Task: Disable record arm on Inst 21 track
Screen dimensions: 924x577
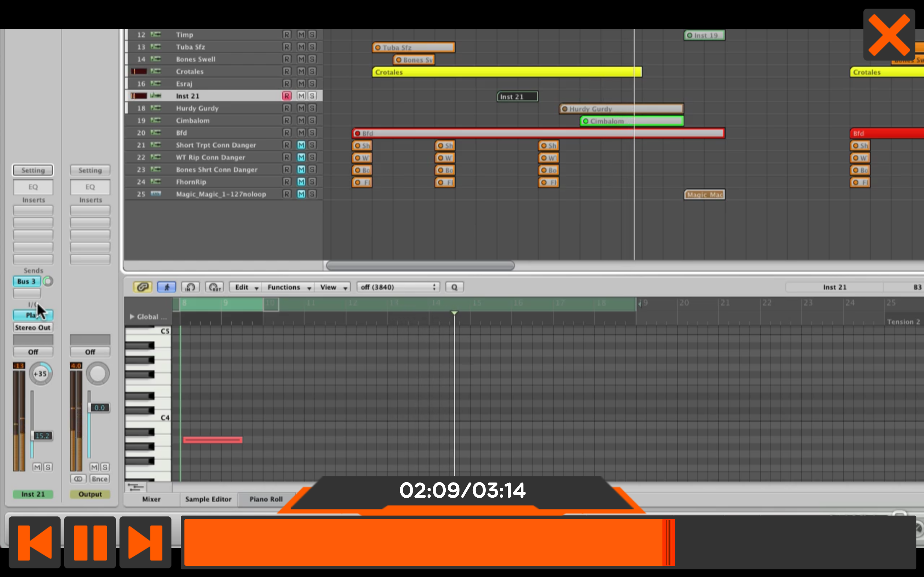Action: click(287, 96)
